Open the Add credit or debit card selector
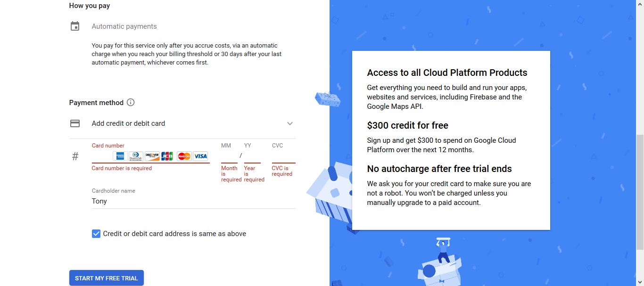Screen dimensions: 644x286 point(182,123)
